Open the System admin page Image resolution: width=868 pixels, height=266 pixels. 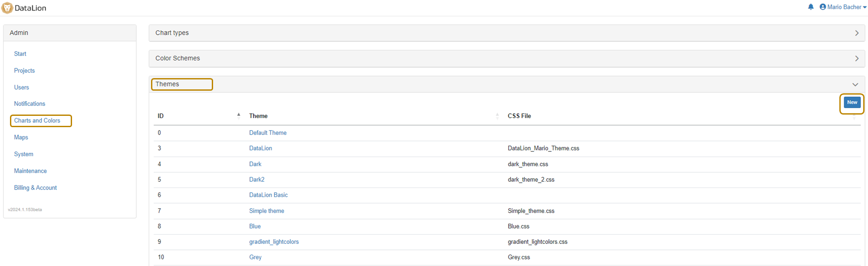[23, 154]
